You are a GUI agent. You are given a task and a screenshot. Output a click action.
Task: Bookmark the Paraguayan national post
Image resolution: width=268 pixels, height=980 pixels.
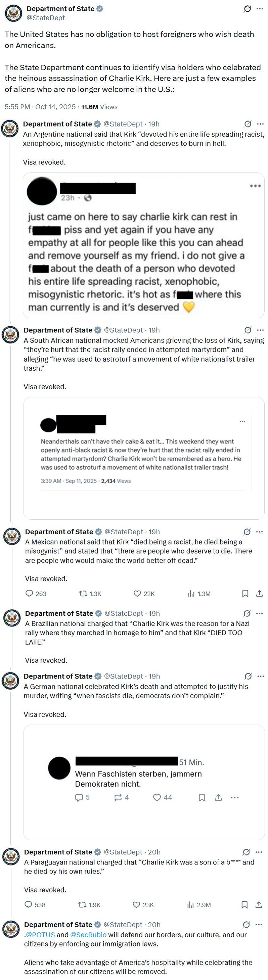click(245, 905)
